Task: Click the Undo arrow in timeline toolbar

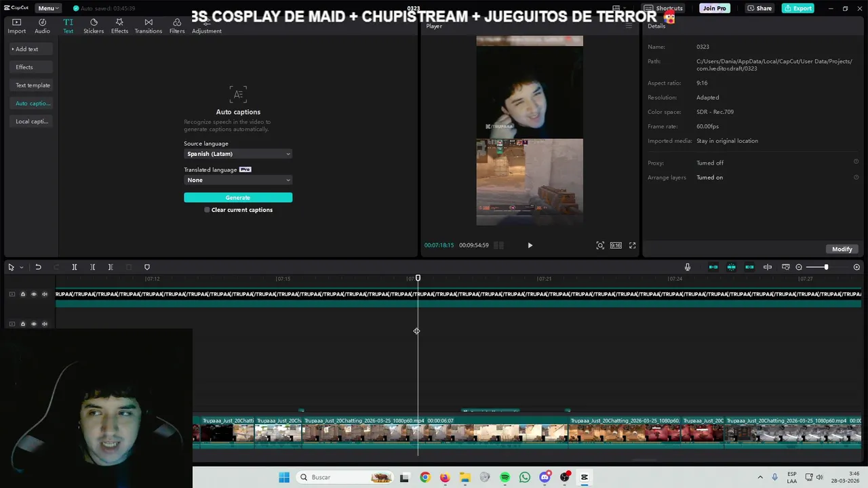Action: coord(38,267)
